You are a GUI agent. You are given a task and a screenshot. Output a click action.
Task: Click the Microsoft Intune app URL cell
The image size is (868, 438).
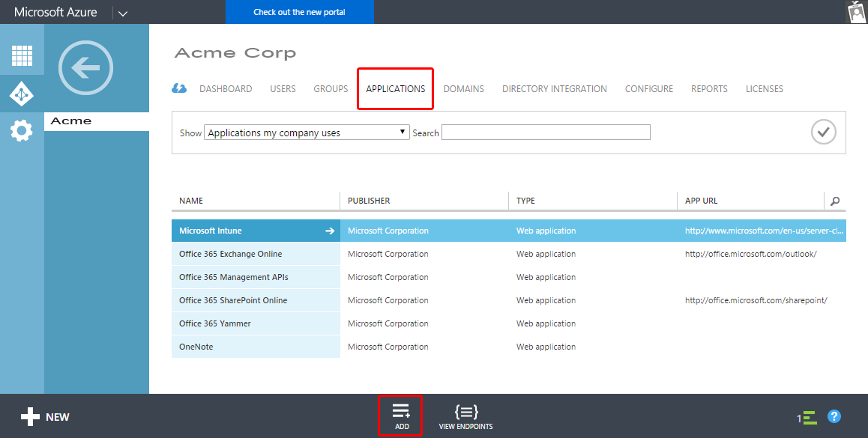(764, 231)
